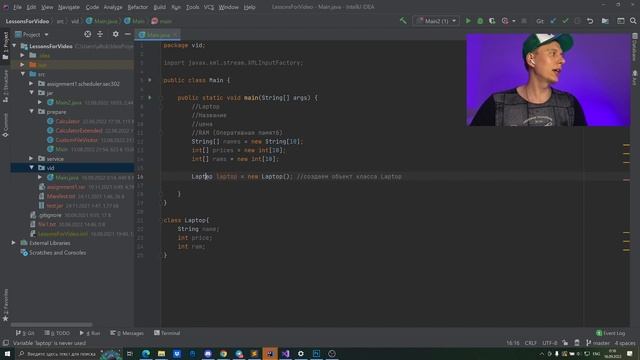The height and width of the screenshot is (360, 640).
Task: Click the grayed Stop square icon
Action: click(x=524, y=21)
